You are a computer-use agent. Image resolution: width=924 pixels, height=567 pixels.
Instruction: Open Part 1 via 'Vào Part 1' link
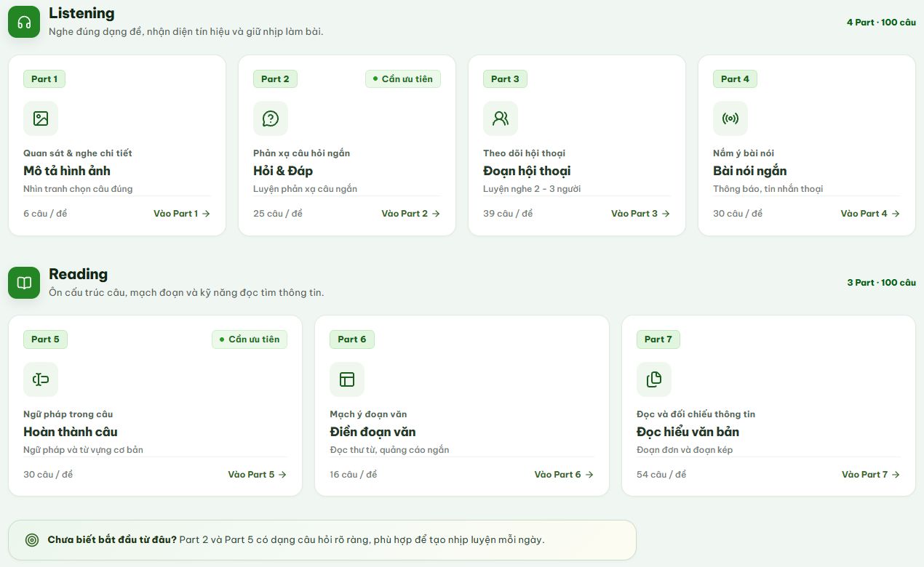pos(182,214)
